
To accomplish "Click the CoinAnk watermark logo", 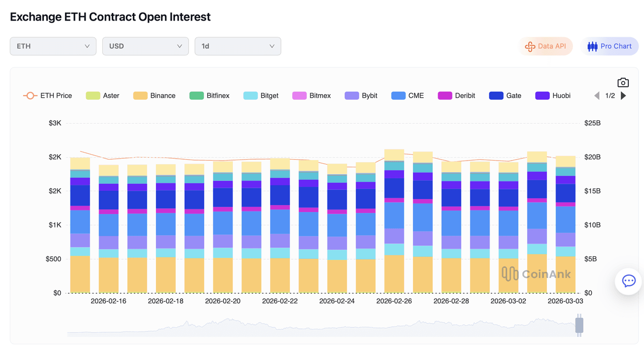I will (536, 273).
